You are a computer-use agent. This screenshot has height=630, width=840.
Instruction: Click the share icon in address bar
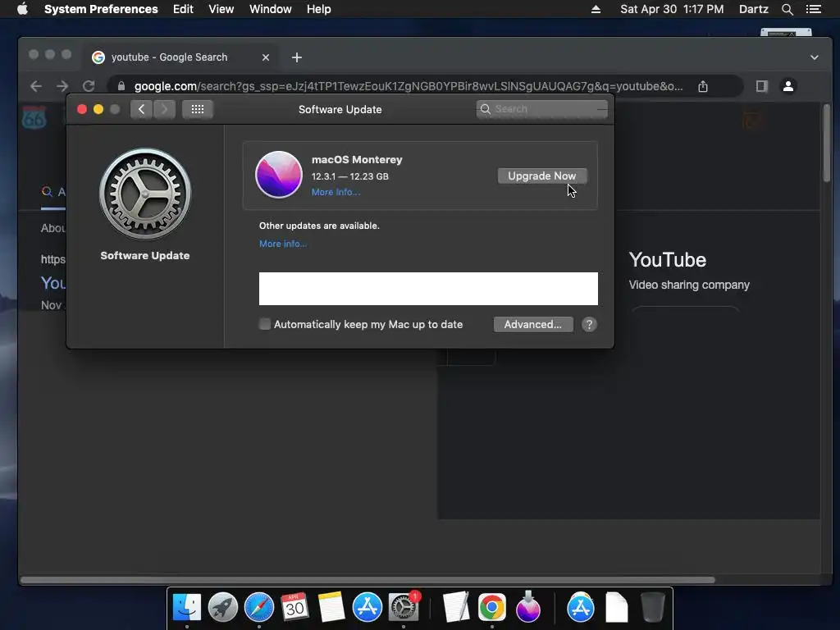[703, 86]
